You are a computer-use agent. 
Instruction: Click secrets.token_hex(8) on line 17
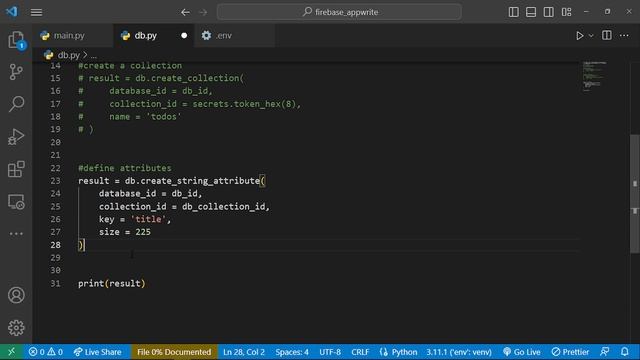pos(244,104)
